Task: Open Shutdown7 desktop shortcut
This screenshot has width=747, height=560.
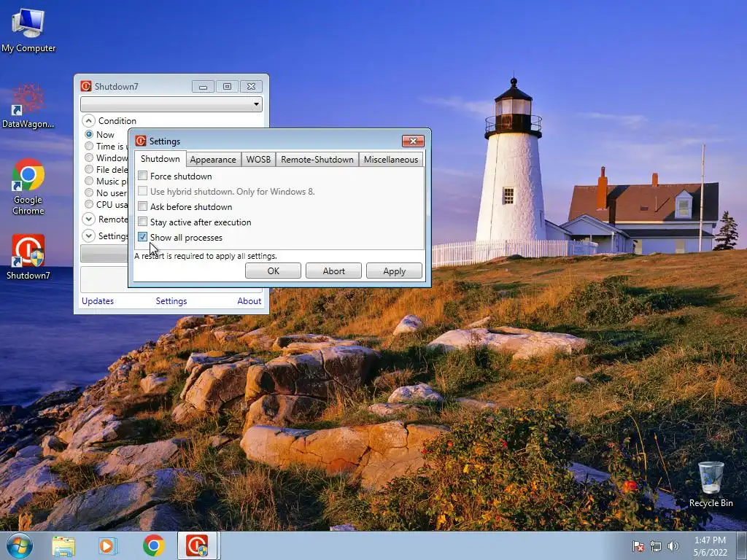Action: (x=28, y=257)
